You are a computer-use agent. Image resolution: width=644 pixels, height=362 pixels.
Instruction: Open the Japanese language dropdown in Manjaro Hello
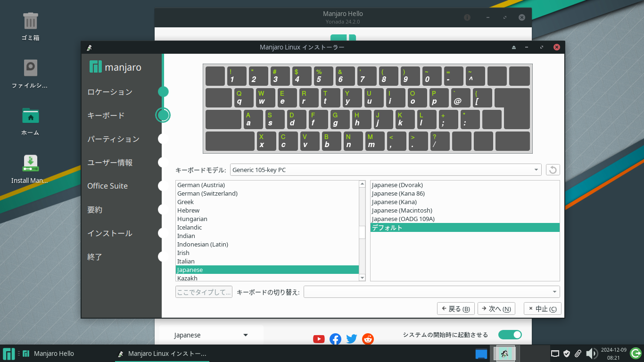(x=211, y=335)
